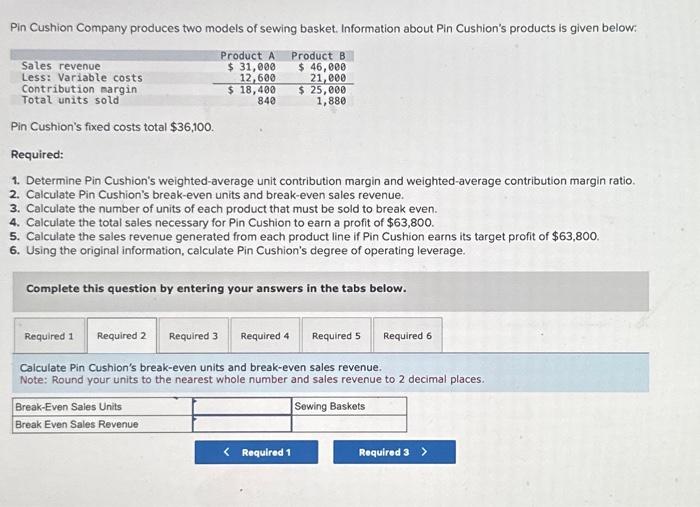Click the Break-Even Sales Units row label
Screen dimensions: 700x507
click(x=68, y=407)
